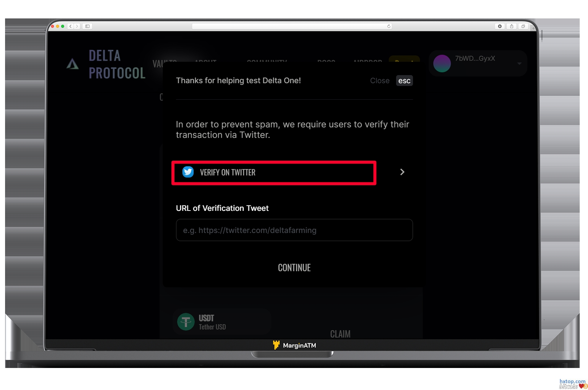
Task: Close the dialog via Close text
Action: tap(380, 81)
